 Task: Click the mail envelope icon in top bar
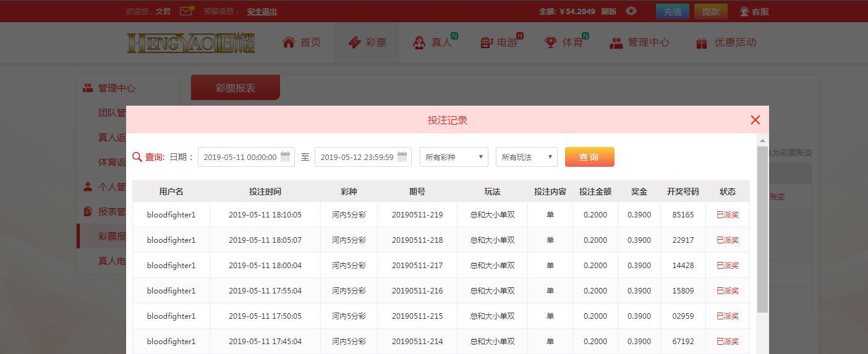click(x=186, y=11)
